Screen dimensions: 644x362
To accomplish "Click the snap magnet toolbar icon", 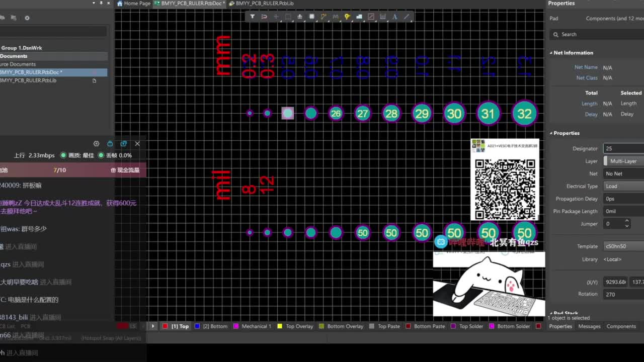I will (x=264, y=17).
